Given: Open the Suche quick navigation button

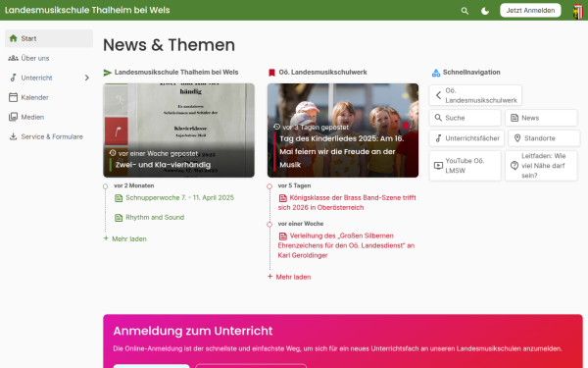Looking at the screenshot, I should click(x=465, y=118).
